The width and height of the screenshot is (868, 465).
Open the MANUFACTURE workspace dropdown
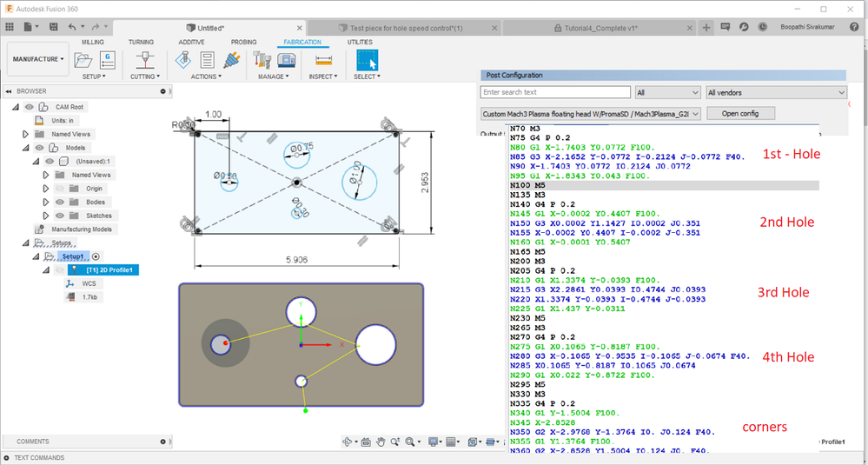click(x=37, y=59)
